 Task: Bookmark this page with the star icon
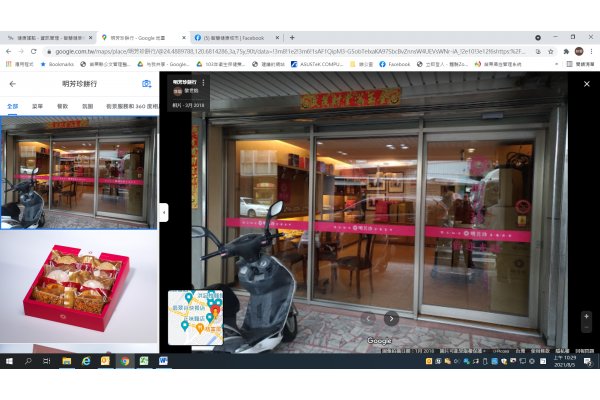551,51
